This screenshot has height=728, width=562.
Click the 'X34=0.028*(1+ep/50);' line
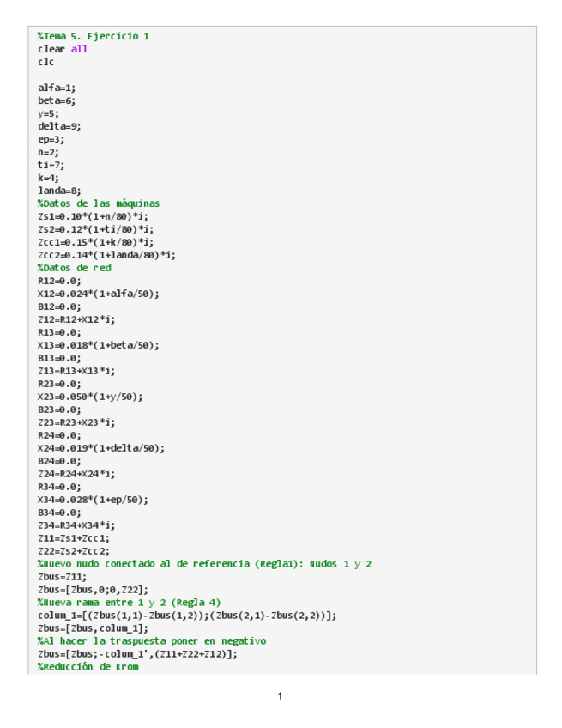[x=94, y=500]
